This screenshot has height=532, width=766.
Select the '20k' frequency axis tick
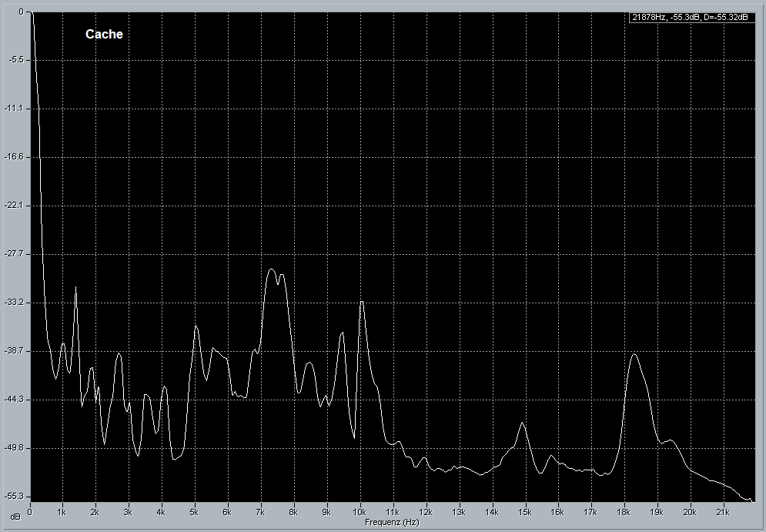pos(690,513)
